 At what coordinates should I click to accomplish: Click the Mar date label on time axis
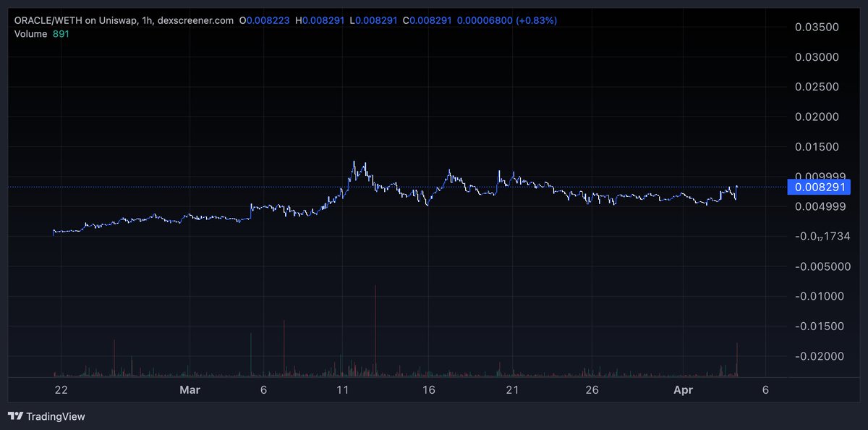(x=190, y=390)
